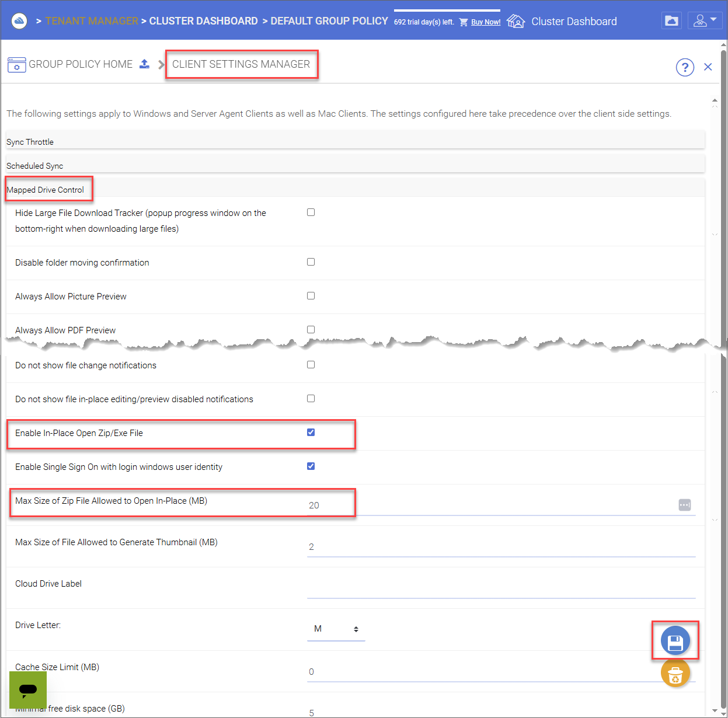728x718 pixels.
Task: Check Do not show in-place editing disabled notifications
Action: [311, 399]
